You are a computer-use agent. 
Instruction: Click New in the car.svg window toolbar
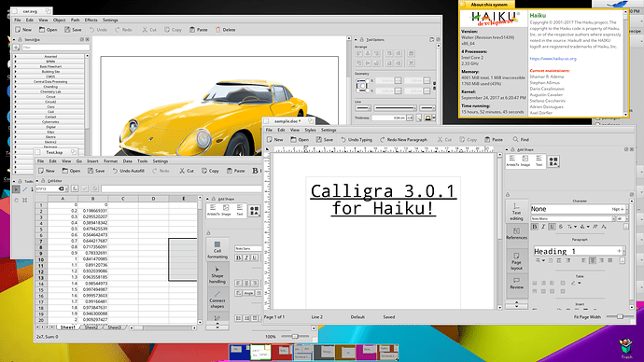23,30
